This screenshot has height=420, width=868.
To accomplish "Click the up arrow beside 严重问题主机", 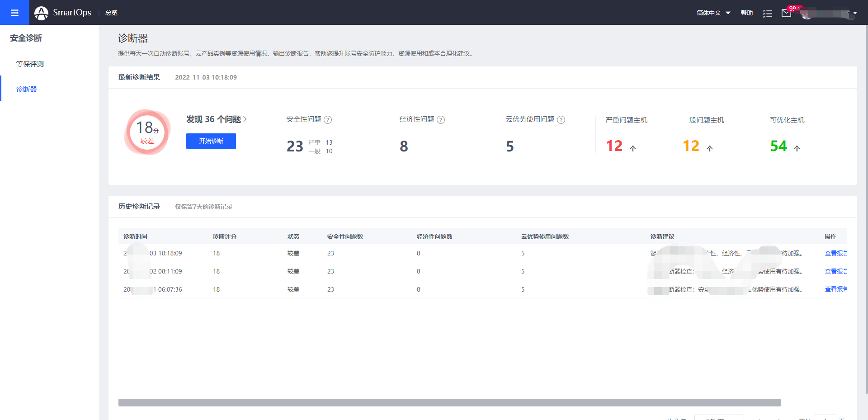I will pyautogui.click(x=633, y=148).
